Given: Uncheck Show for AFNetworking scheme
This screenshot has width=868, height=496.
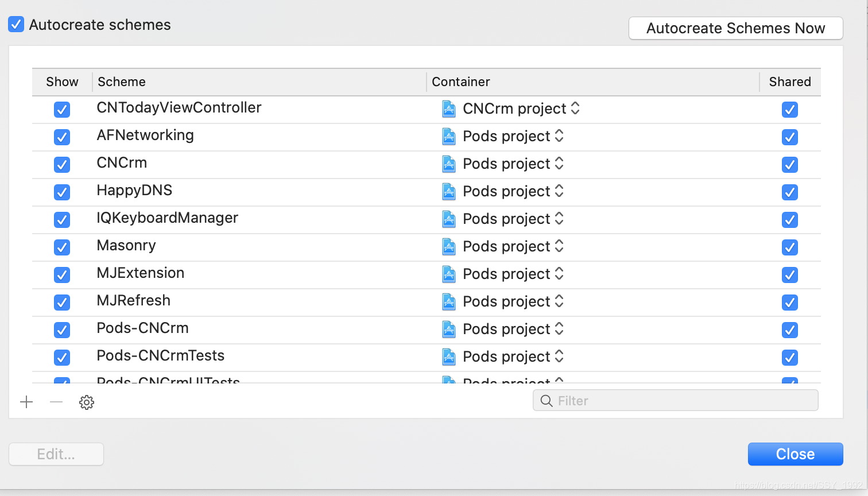Looking at the screenshot, I should [62, 137].
